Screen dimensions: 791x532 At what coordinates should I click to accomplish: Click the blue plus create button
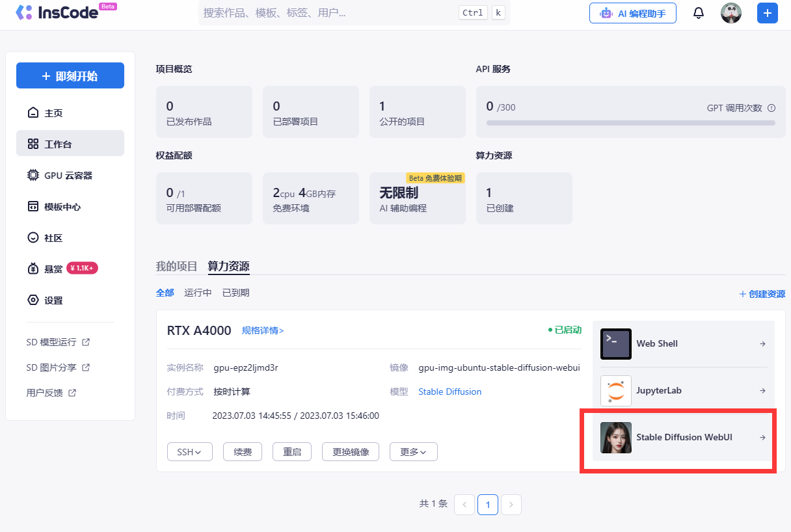[768, 13]
